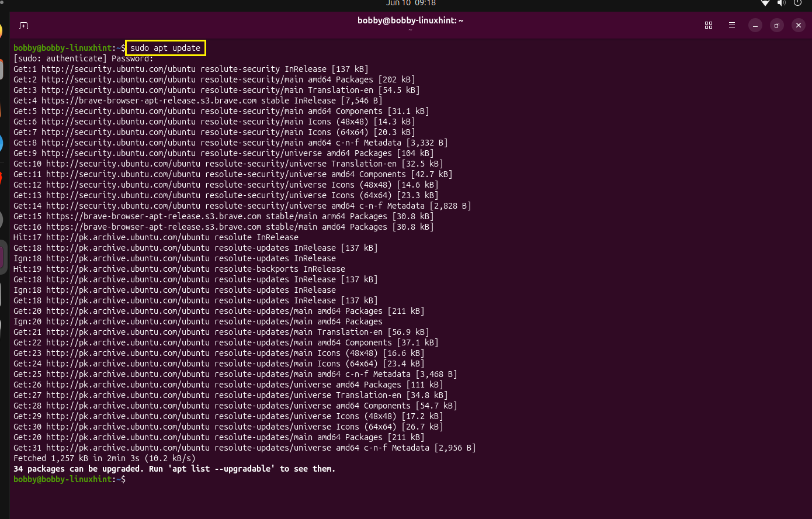The image size is (812, 519).
Task: Click the Get:13 universe Icons (64x64) line
Action: 226,195
